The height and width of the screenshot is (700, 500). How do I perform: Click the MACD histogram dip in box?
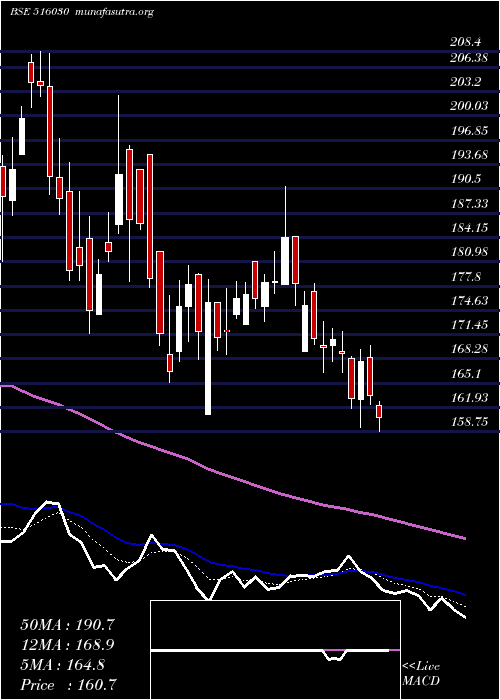pyautogui.click(x=335, y=655)
